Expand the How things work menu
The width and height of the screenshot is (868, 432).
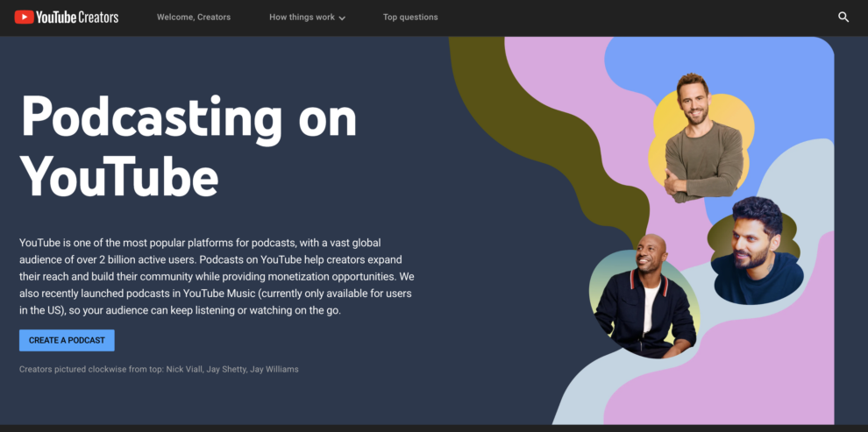pyautogui.click(x=307, y=18)
